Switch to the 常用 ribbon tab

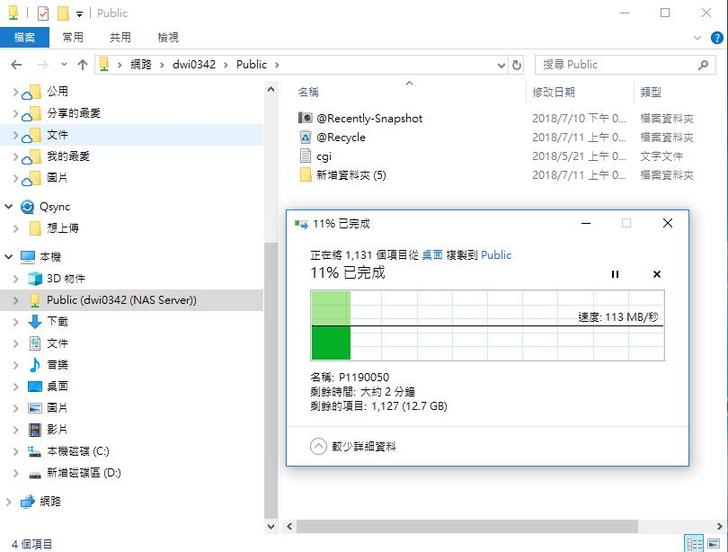(x=73, y=37)
